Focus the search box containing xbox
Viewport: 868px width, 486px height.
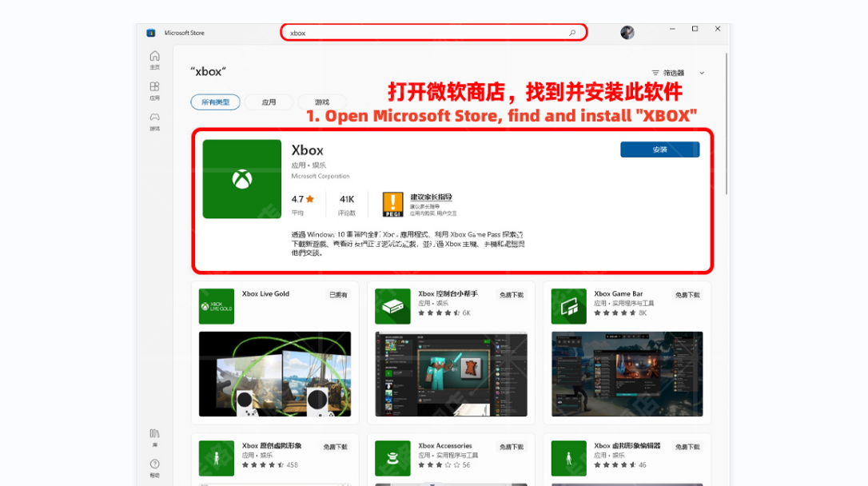[x=433, y=33]
